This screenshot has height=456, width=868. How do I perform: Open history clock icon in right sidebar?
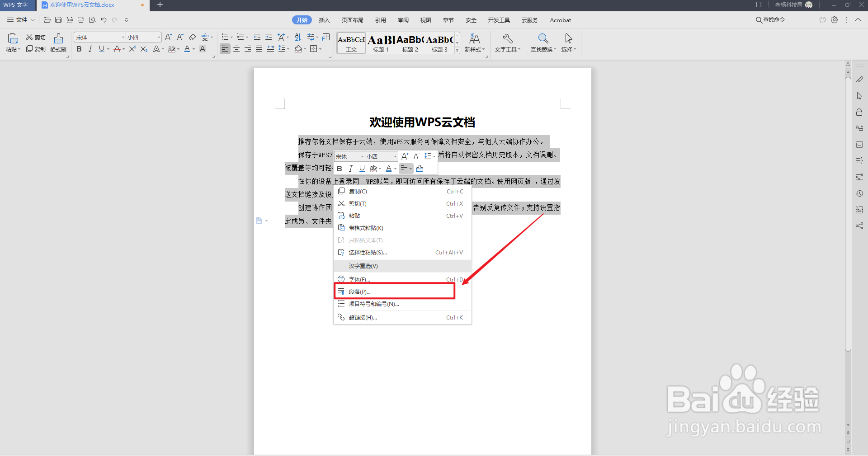point(859,193)
